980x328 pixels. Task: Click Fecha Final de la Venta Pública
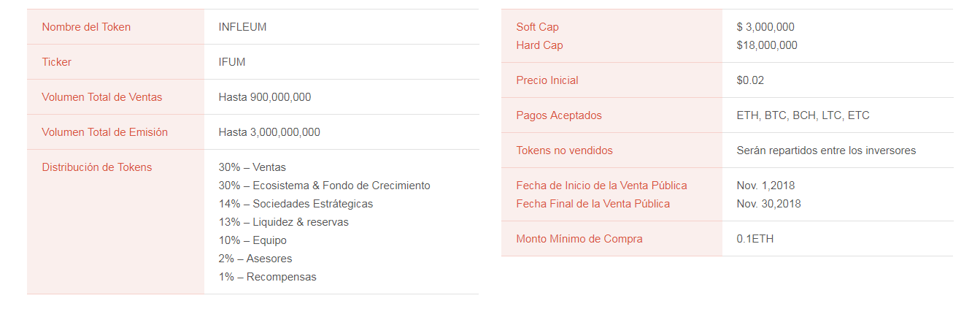pyautogui.click(x=593, y=204)
